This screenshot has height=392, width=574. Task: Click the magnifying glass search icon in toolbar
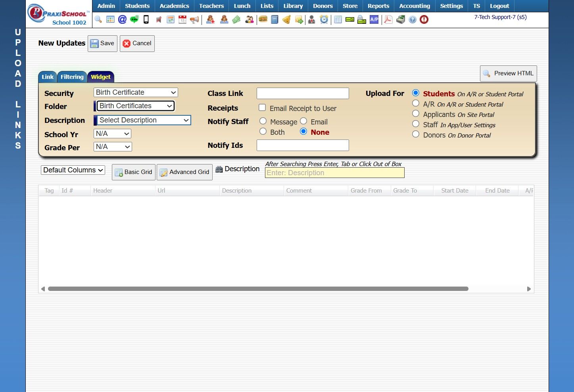[98, 19]
